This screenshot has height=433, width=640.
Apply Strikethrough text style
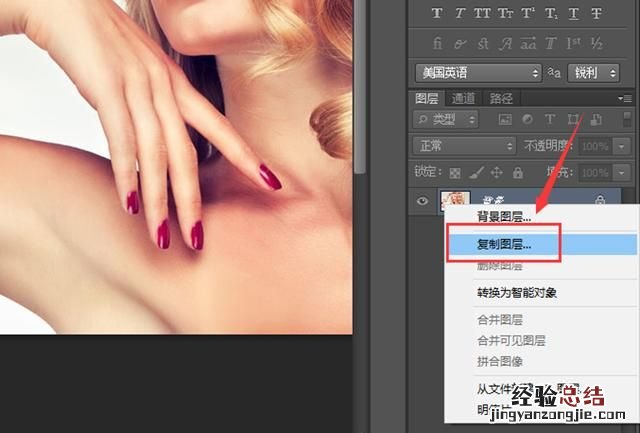tap(596, 13)
